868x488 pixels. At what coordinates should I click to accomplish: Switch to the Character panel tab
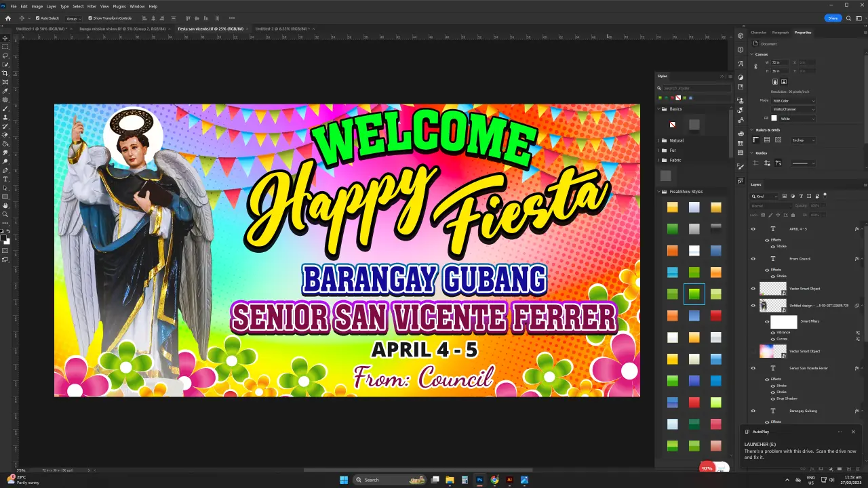758,33
